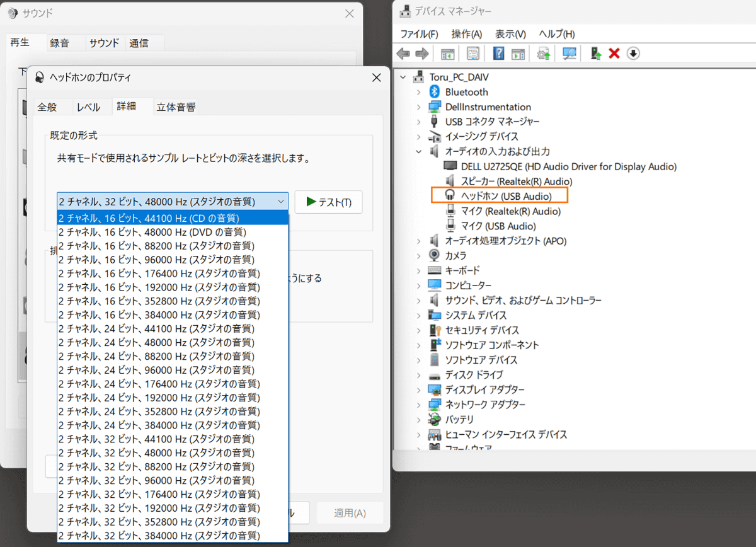The image size is (756, 547).
Task: Switch to the 通信 tab in Sound window
Action: point(139,43)
